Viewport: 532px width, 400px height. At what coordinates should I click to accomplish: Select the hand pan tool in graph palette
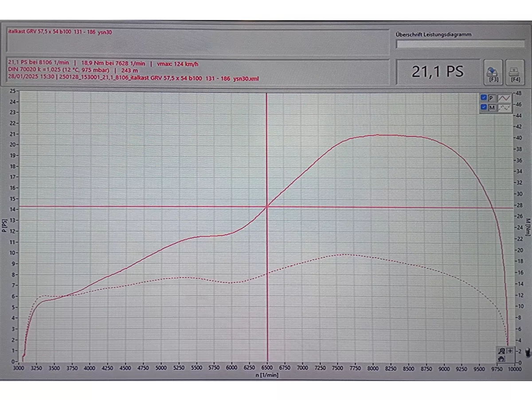(x=502, y=358)
